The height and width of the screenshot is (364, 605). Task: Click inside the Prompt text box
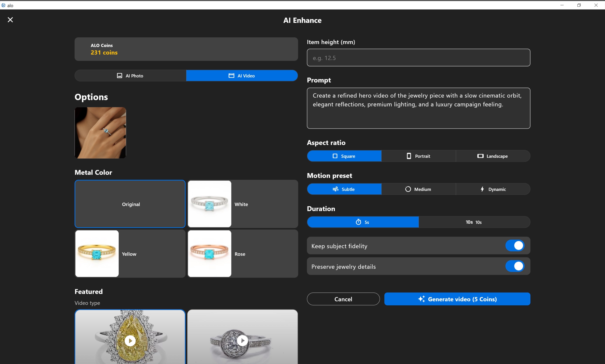(x=418, y=108)
